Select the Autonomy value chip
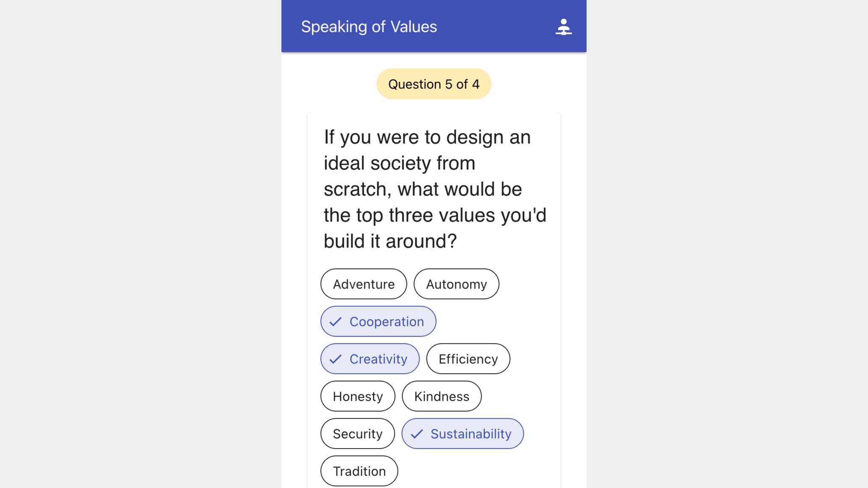This screenshot has width=868, height=488. (456, 284)
